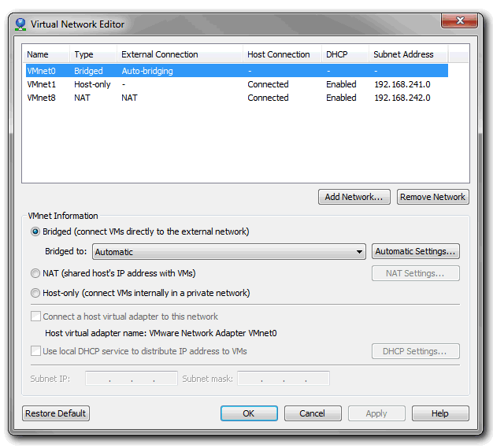This screenshot has width=493, height=448.
Task: Sort by the Name column header
Action: pyautogui.click(x=46, y=54)
